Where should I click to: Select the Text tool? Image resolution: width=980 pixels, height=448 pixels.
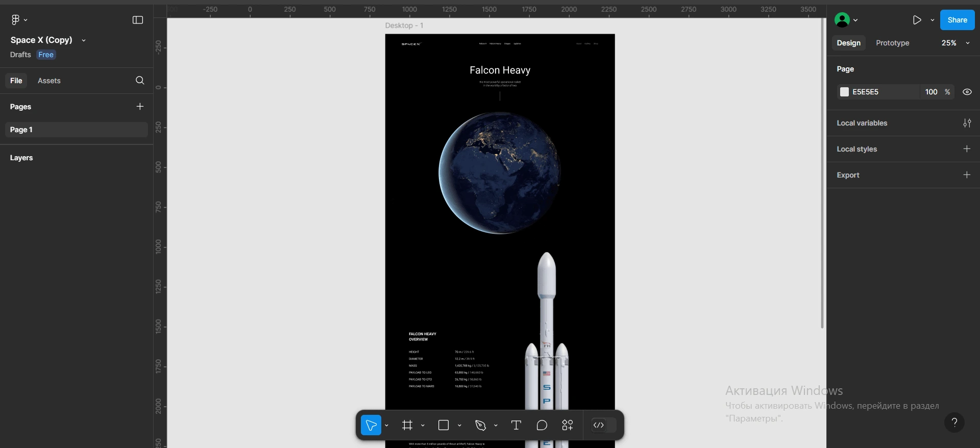pos(516,425)
